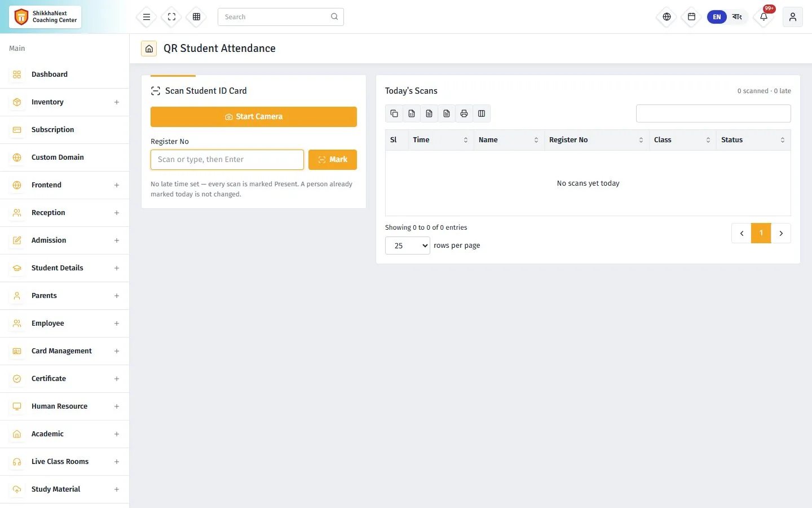812x508 pixels.
Task: Open the column visibility icon
Action: [x=482, y=113]
